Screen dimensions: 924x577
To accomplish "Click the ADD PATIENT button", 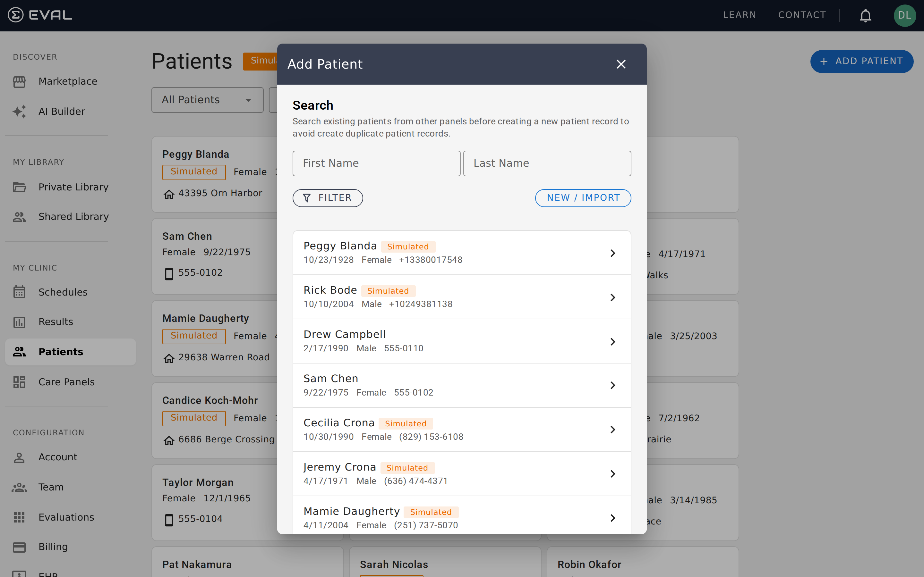I will [x=862, y=61].
